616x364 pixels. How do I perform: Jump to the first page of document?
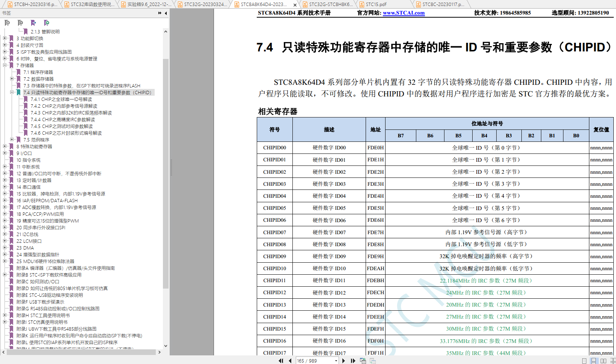pyautogui.click(x=281, y=361)
